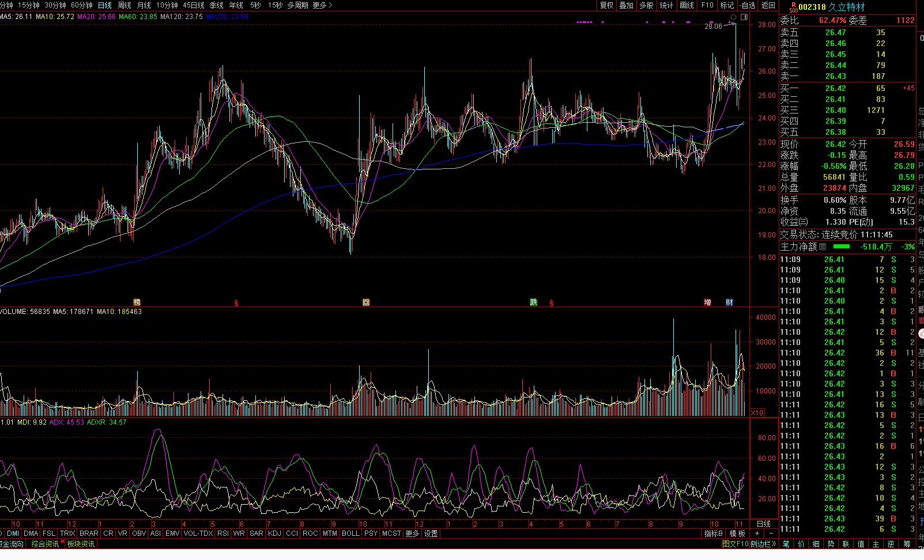
Task: Click the 返回 back button
Action: tap(768, 5)
